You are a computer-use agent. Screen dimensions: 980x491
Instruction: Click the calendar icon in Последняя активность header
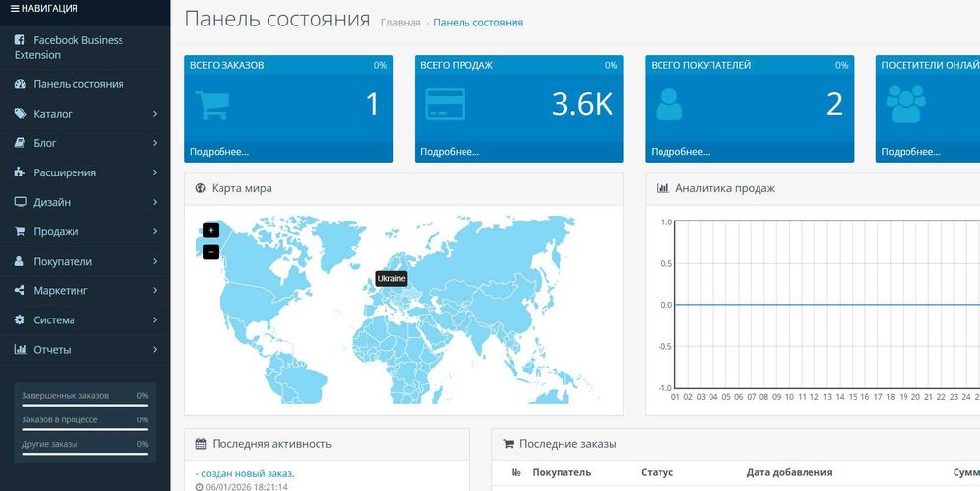tap(201, 444)
